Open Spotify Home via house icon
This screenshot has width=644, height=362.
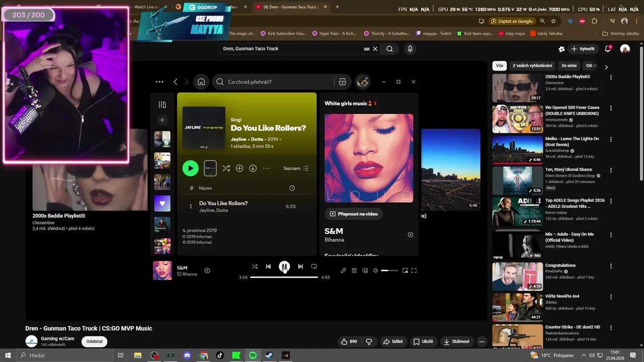pos(201,82)
